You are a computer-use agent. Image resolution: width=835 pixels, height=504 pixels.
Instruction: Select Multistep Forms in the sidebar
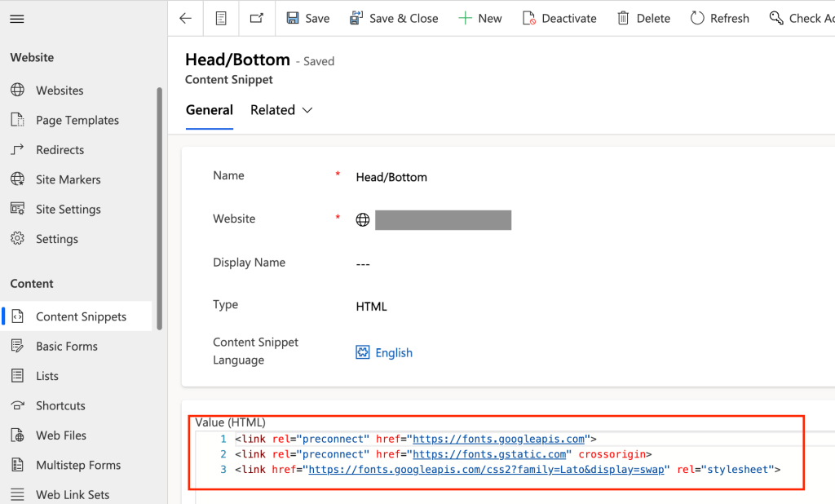click(77, 465)
